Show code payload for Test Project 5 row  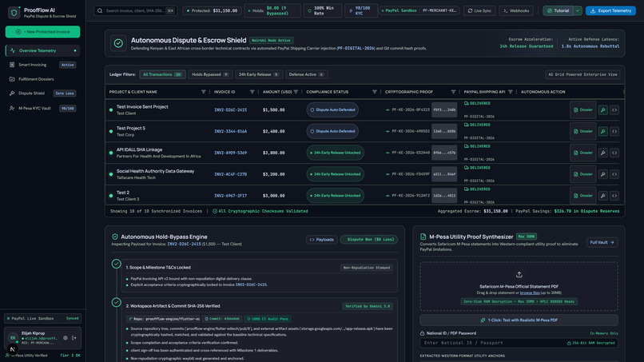coord(614,132)
